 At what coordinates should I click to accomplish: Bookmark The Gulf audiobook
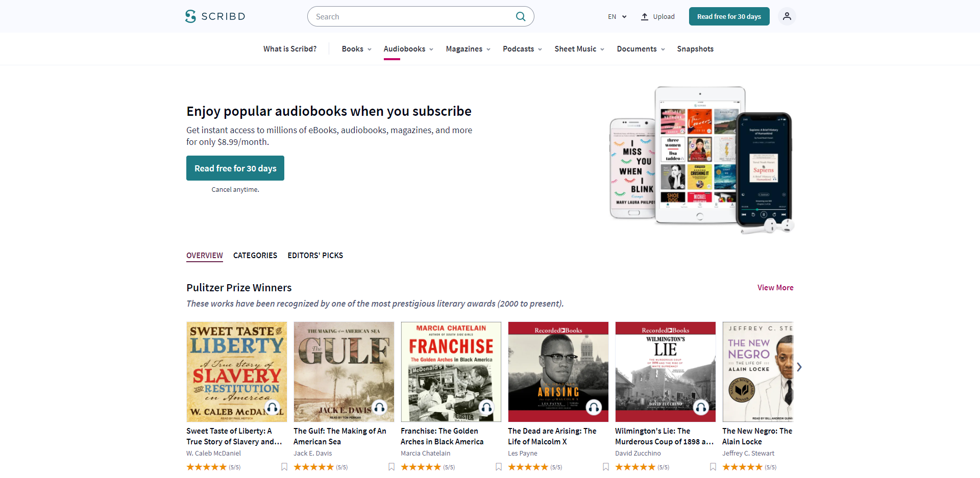pos(391,467)
